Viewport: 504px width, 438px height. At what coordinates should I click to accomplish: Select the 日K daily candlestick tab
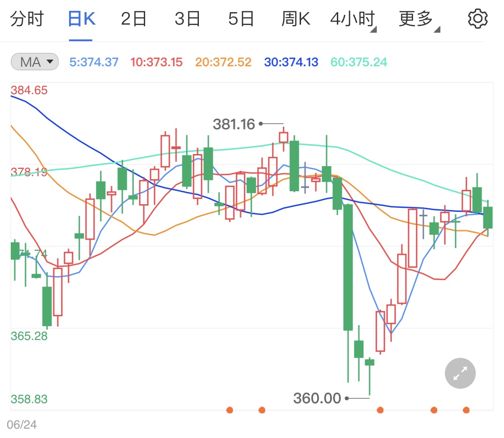tap(82, 19)
